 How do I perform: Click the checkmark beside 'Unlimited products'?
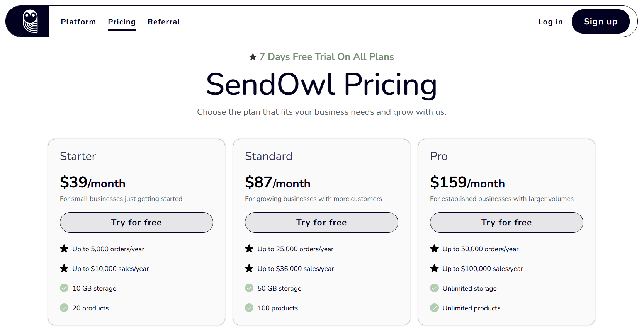pyautogui.click(x=434, y=308)
